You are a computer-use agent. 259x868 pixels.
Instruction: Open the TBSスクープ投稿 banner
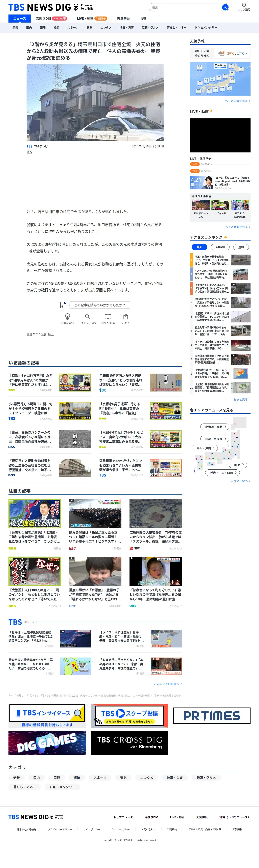pos(129,715)
